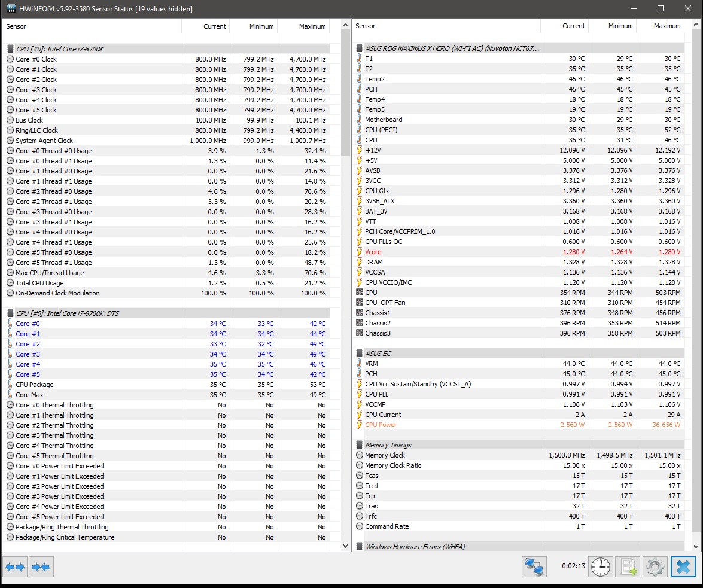Select the Total CPU Usage row
703x588 pixels.
click(x=166, y=283)
